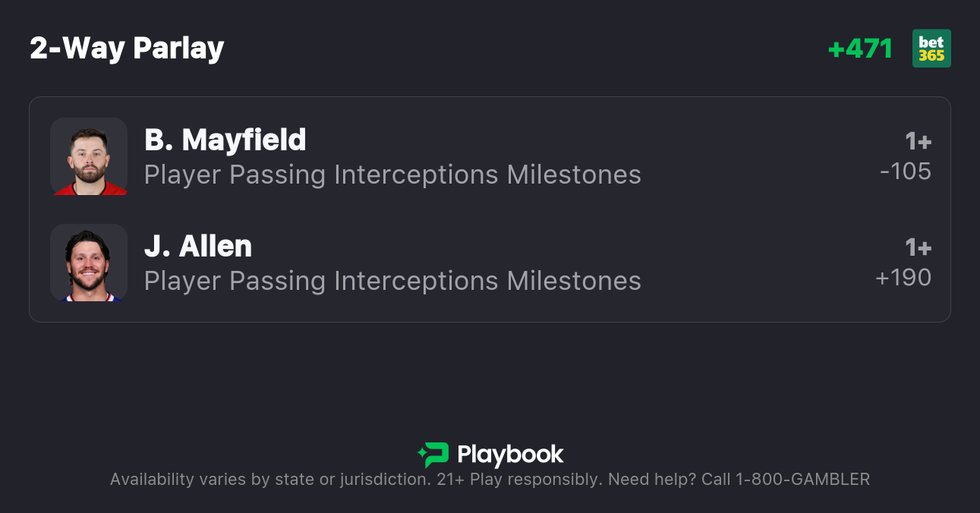Click Mayfield's 1+ milestone label
The height and width of the screenshot is (513, 980).
tap(918, 142)
